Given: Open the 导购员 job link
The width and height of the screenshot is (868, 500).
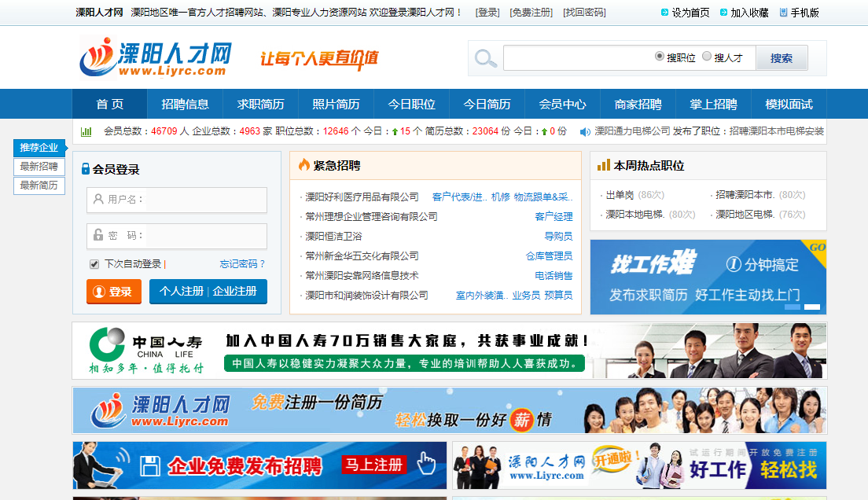Looking at the screenshot, I should [558, 237].
